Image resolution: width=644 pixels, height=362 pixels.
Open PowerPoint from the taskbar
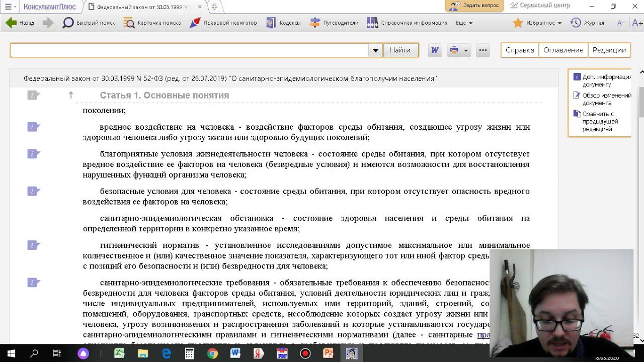pyautogui.click(x=328, y=353)
